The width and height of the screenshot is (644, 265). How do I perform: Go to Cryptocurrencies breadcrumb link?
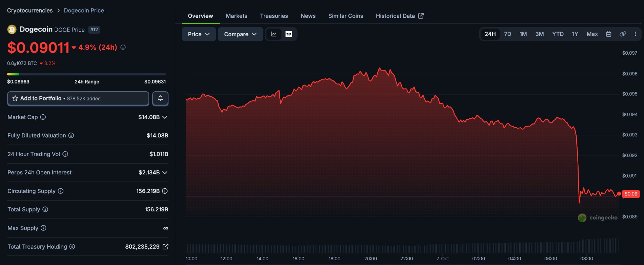(x=30, y=11)
